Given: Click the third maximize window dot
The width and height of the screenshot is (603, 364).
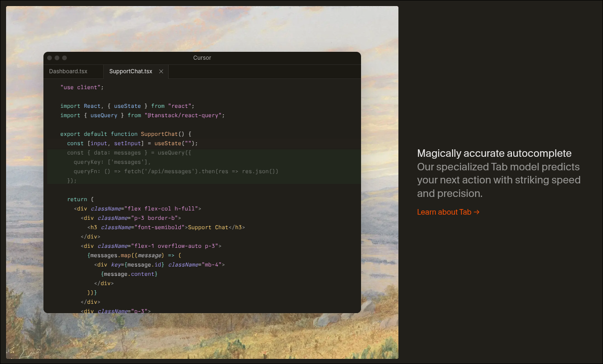Looking at the screenshot, I should click(64, 58).
